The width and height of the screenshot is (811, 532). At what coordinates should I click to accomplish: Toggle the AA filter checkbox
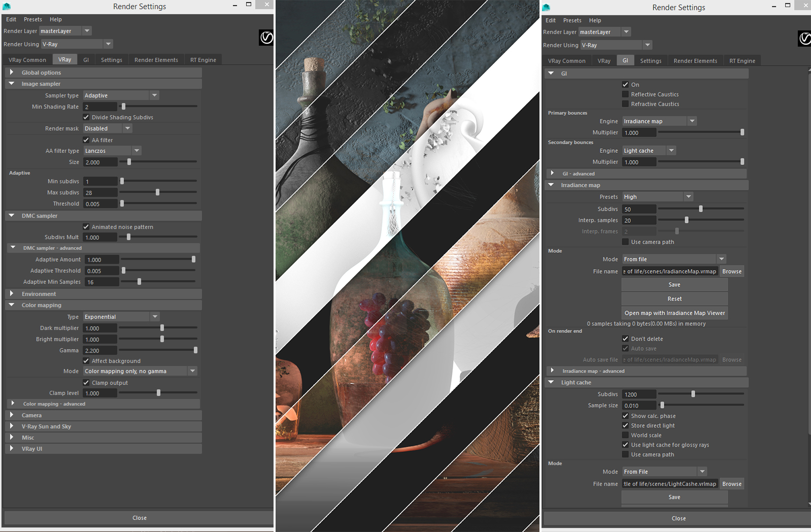86,140
